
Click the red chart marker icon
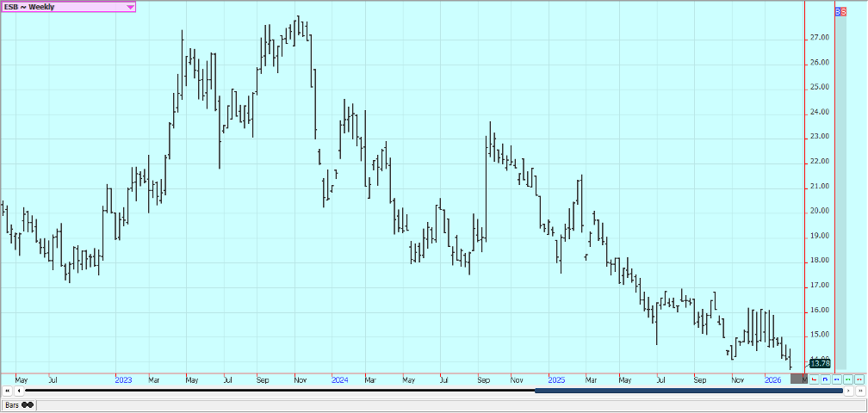pyautogui.click(x=815, y=379)
